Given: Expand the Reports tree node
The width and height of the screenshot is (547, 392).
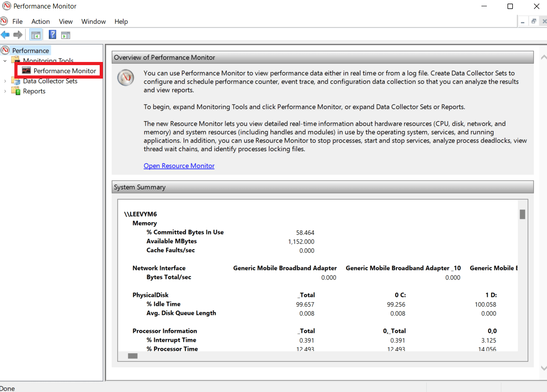Looking at the screenshot, I should pos(5,91).
